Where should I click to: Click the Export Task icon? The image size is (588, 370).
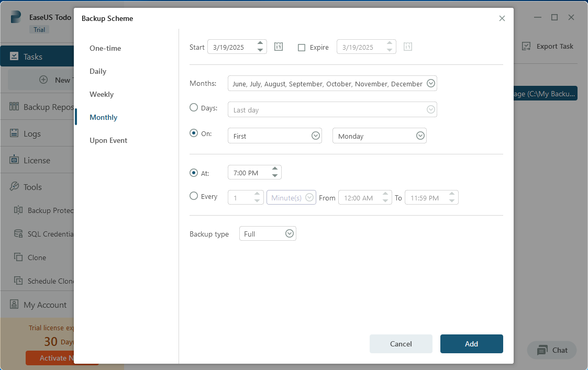[x=526, y=46]
